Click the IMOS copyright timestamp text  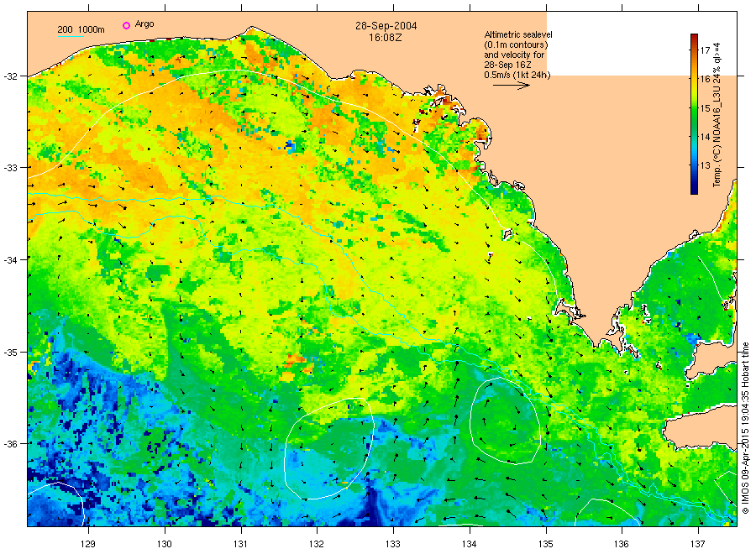tap(745, 428)
